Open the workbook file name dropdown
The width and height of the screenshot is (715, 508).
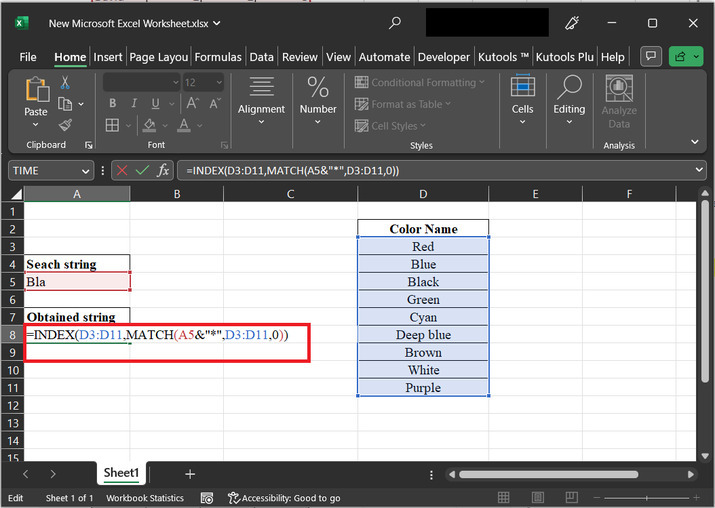tap(217, 23)
